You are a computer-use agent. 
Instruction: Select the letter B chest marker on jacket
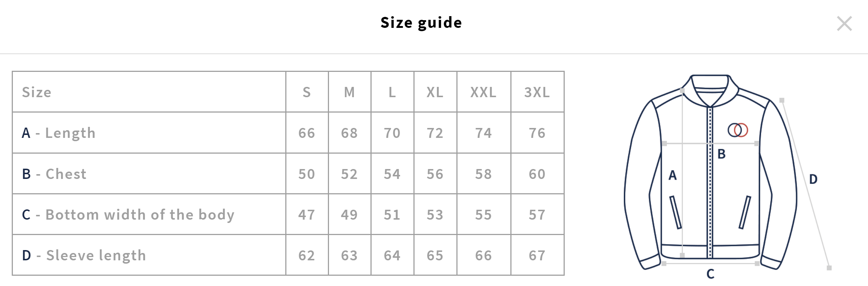click(721, 154)
